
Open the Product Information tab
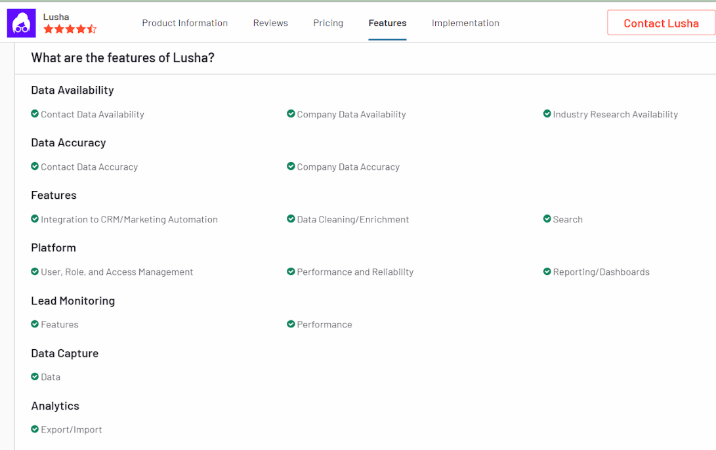tap(184, 23)
